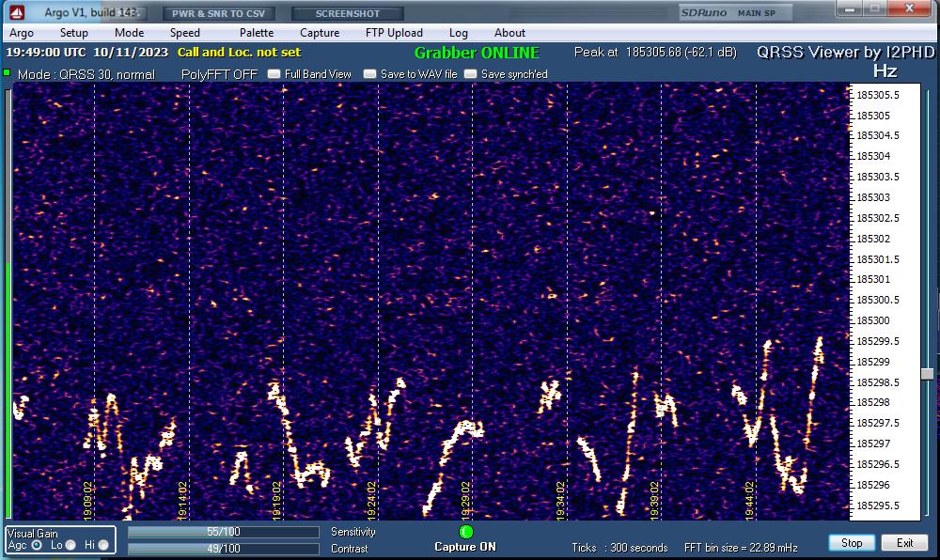Open the Mode menu

tap(129, 33)
